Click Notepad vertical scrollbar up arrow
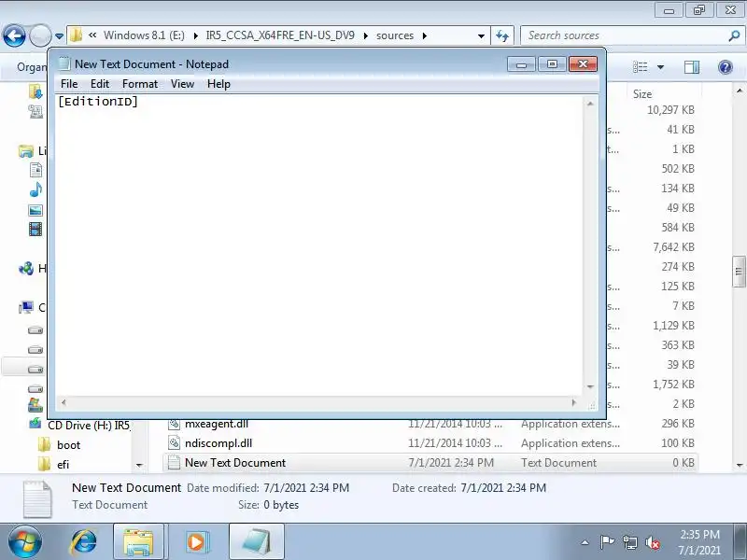 590,104
